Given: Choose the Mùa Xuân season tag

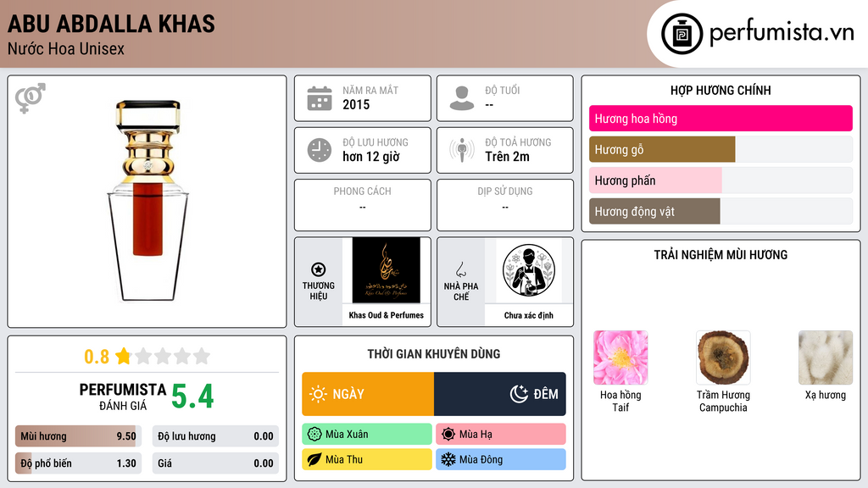Looking at the screenshot, I should point(367,435).
